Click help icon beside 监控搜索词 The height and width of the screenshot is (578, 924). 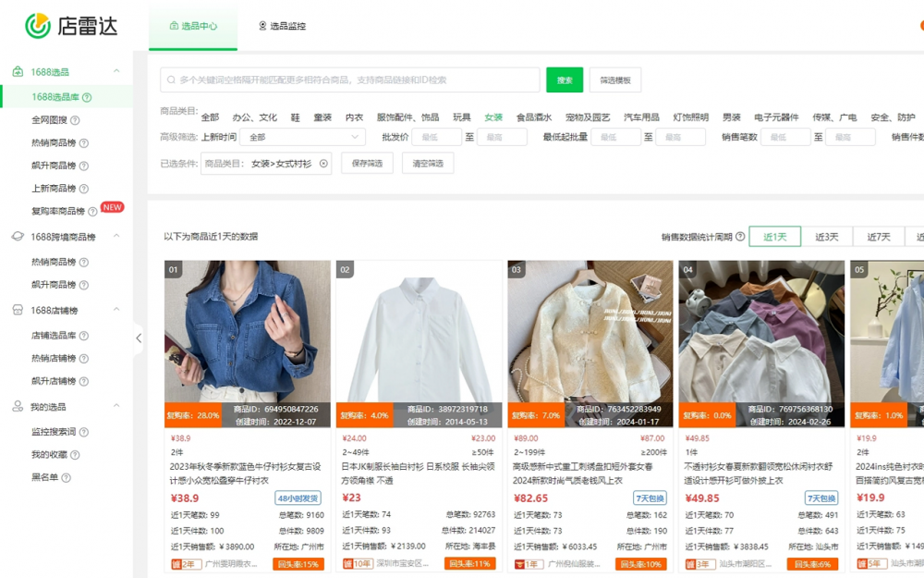pyautogui.click(x=83, y=432)
